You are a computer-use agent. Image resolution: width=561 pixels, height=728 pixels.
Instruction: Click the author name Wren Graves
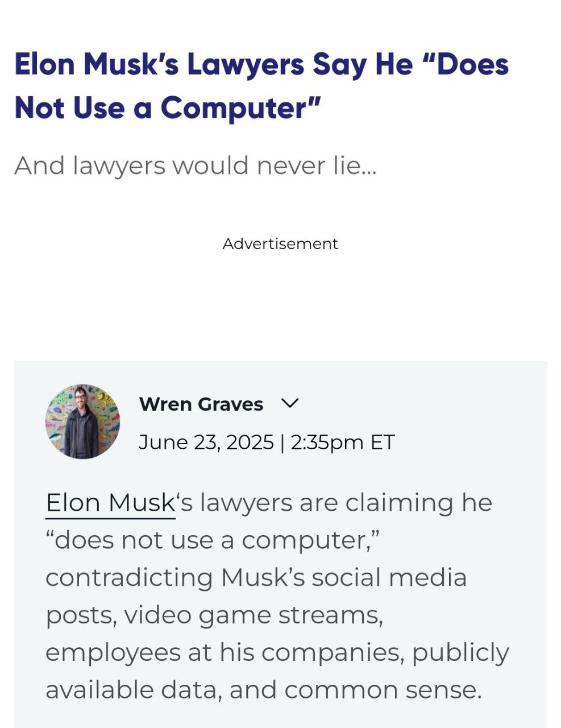point(201,404)
